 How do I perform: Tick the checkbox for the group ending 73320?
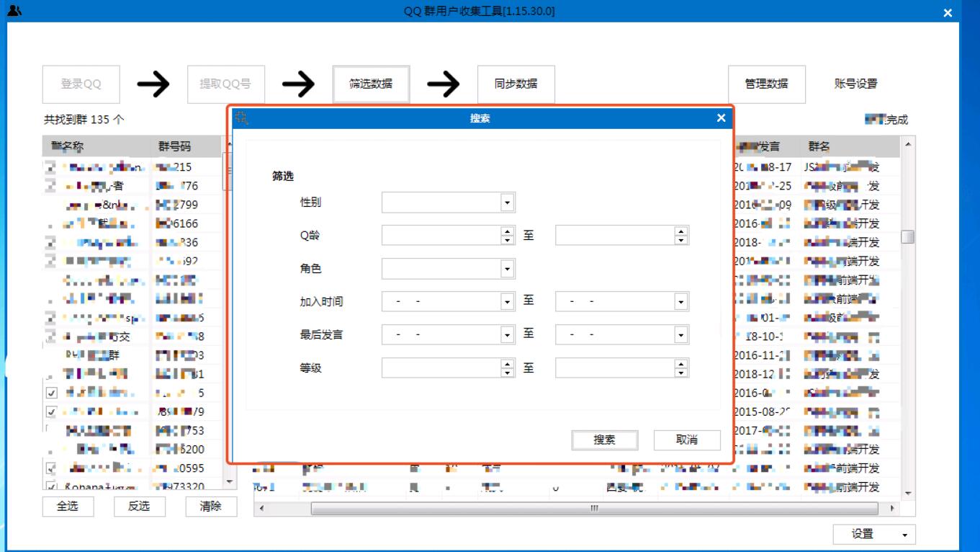(51, 487)
